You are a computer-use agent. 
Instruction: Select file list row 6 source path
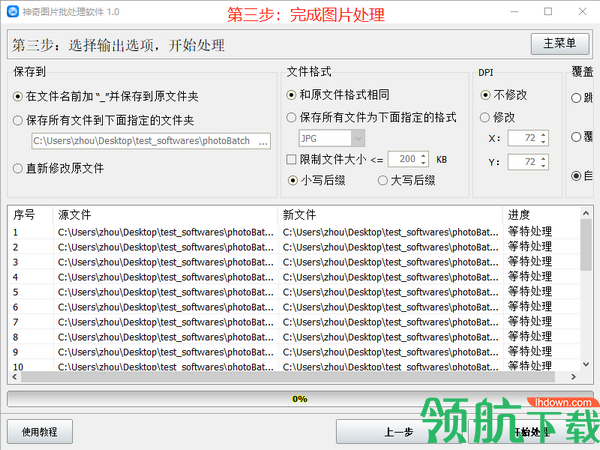[166, 307]
